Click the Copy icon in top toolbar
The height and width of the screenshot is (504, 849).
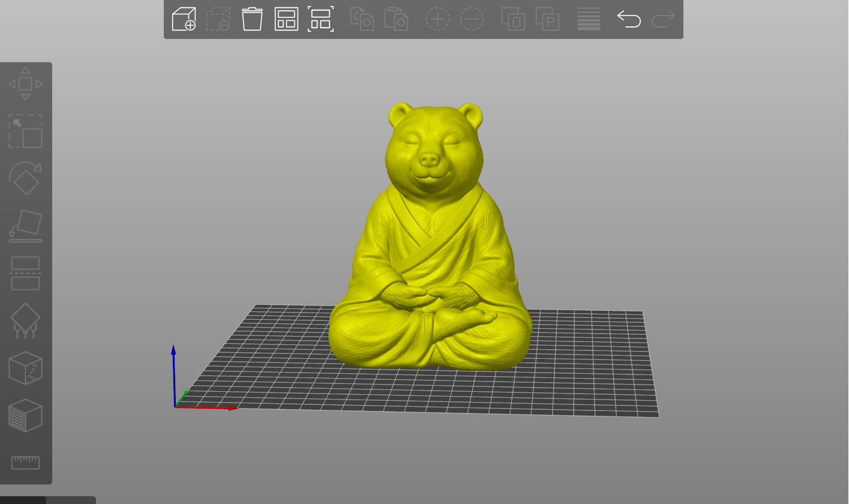(362, 19)
